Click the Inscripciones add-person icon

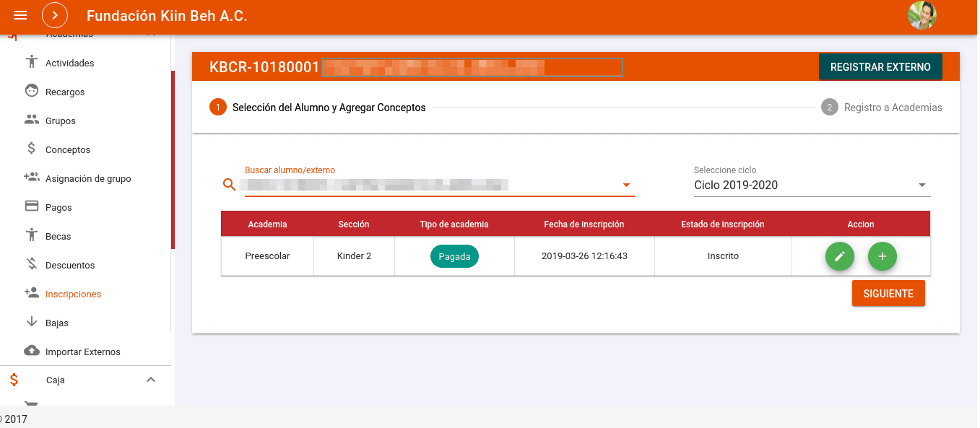pos(31,293)
